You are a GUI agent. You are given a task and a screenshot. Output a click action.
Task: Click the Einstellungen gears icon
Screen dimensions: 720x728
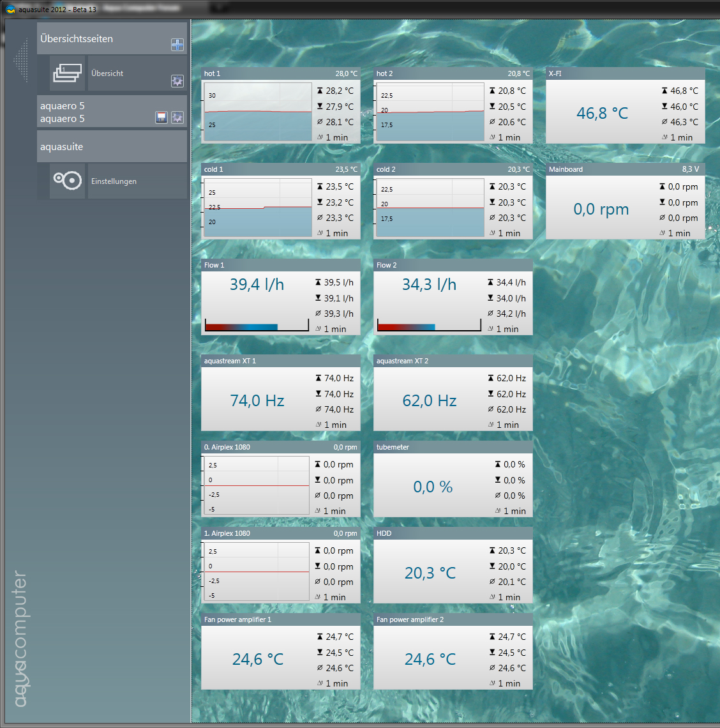point(68,181)
